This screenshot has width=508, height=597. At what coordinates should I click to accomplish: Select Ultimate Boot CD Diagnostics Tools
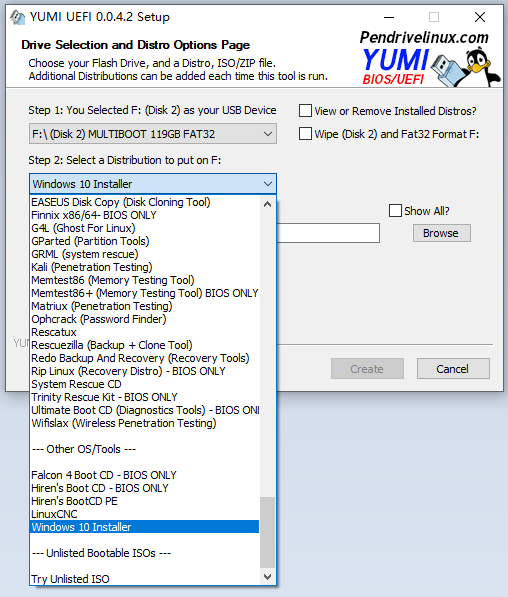pyautogui.click(x=145, y=410)
